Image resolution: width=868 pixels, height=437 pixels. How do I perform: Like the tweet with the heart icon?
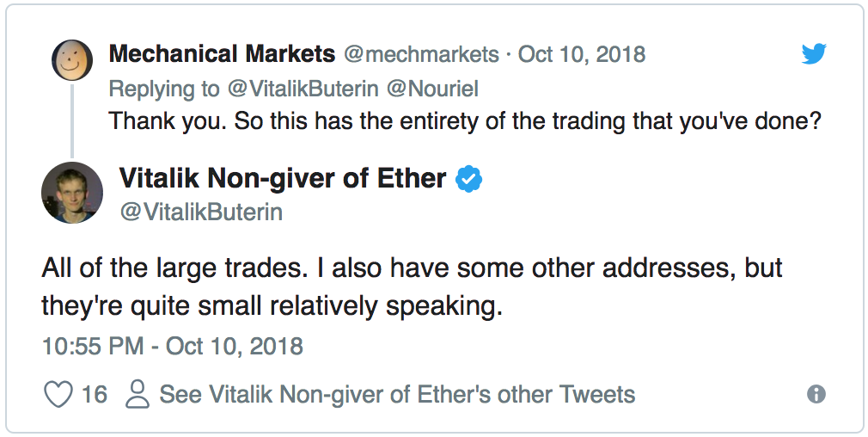pyautogui.click(x=58, y=395)
